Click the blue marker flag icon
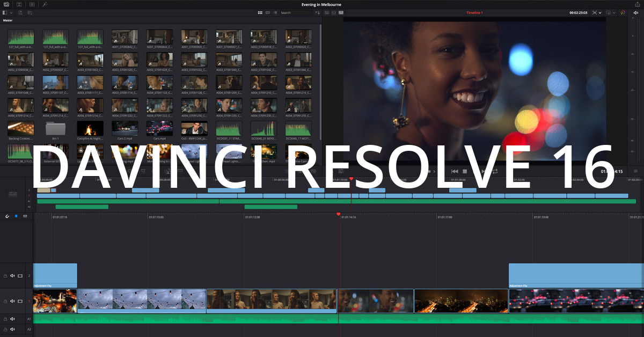This screenshot has height=337, width=644. coord(16,216)
